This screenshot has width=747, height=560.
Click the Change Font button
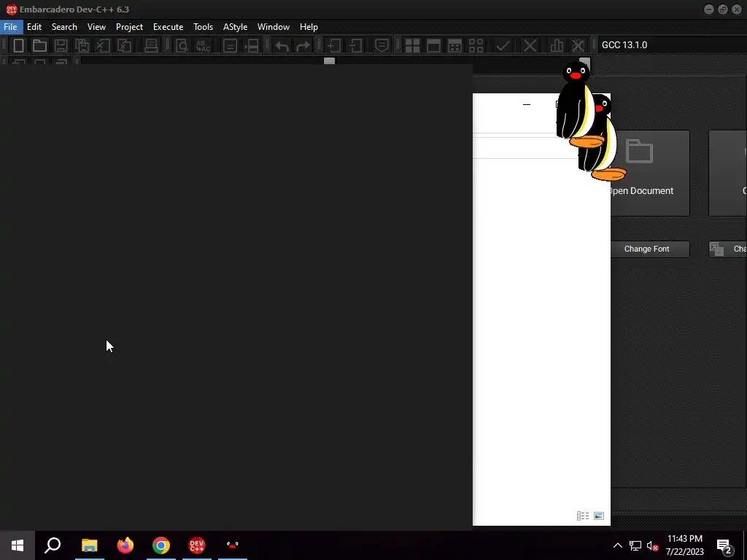[x=650, y=249]
